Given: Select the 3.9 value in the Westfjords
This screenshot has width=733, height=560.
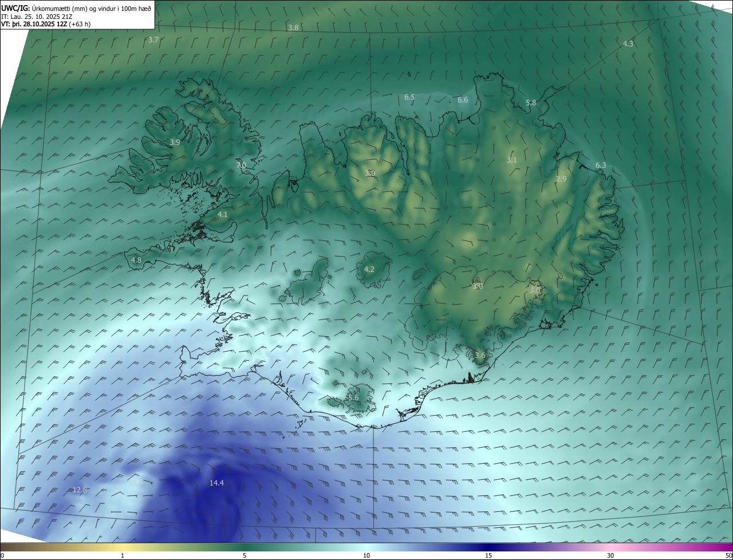Looking at the screenshot, I should click(x=175, y=143).
